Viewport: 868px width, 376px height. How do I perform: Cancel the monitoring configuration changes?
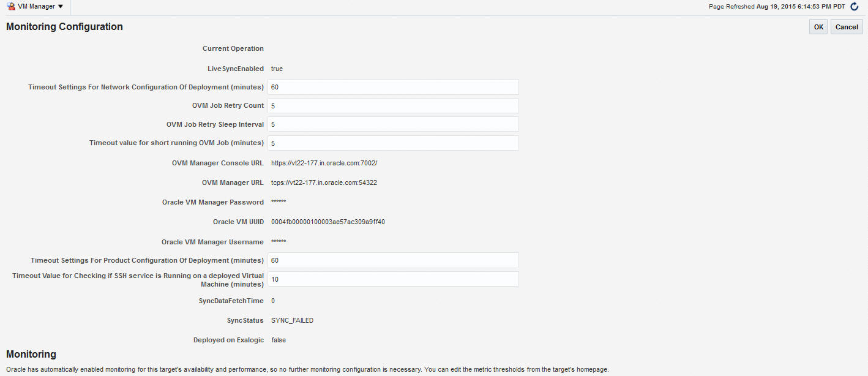pos(847,27)
